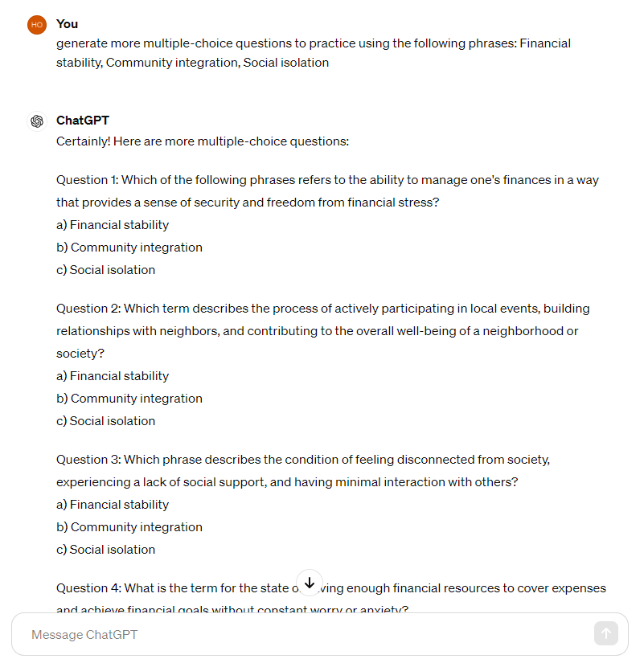
Task: Click the "You" sender name
Action: [x=68, y=24]
